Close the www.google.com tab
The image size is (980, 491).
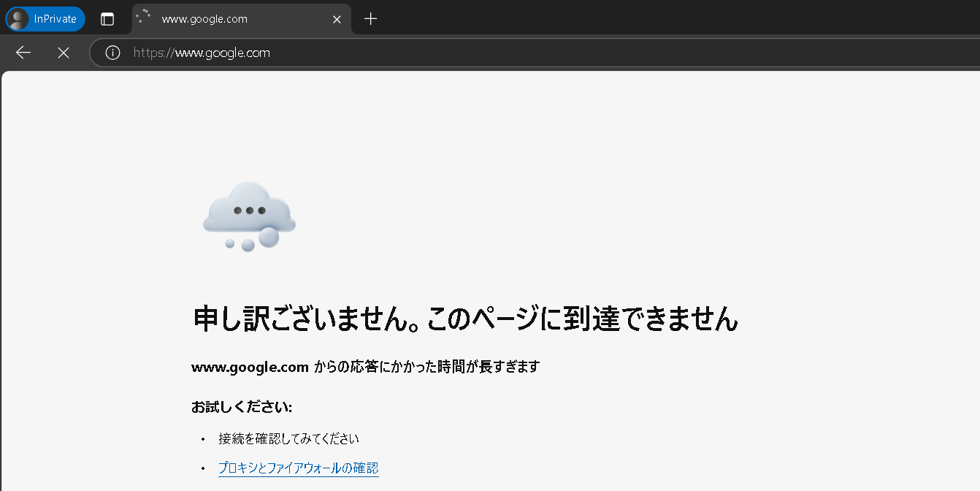pyautogui.click(x=336, y=19)
